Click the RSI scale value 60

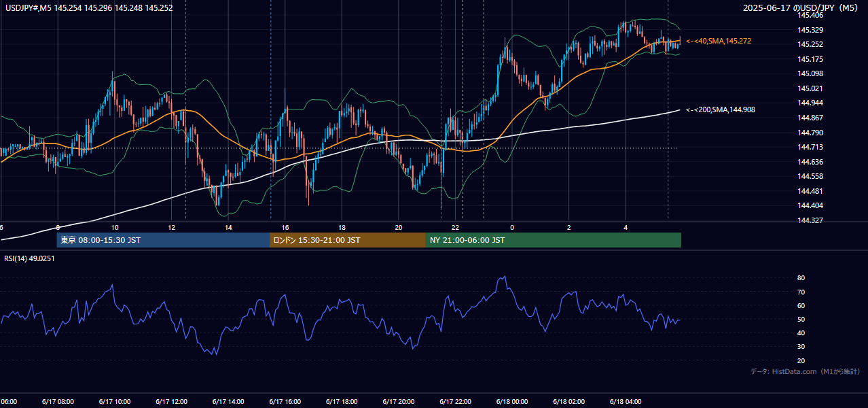[x=801, y=305]
